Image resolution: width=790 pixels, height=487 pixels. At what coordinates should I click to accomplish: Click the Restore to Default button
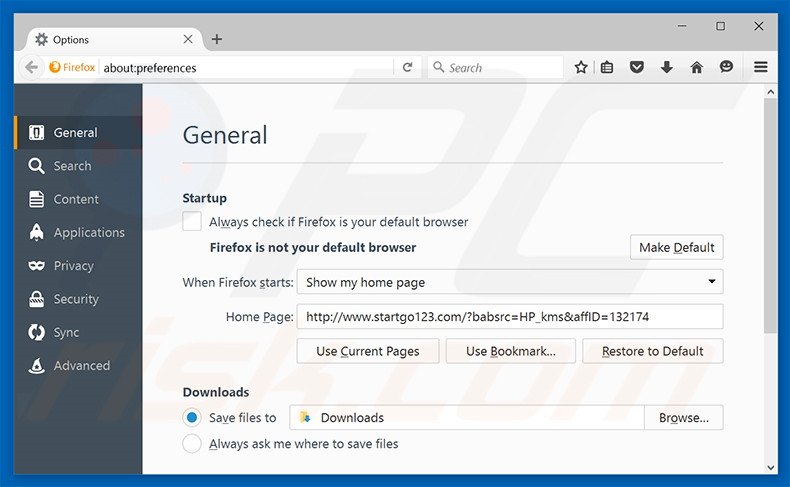coord(652,351)
